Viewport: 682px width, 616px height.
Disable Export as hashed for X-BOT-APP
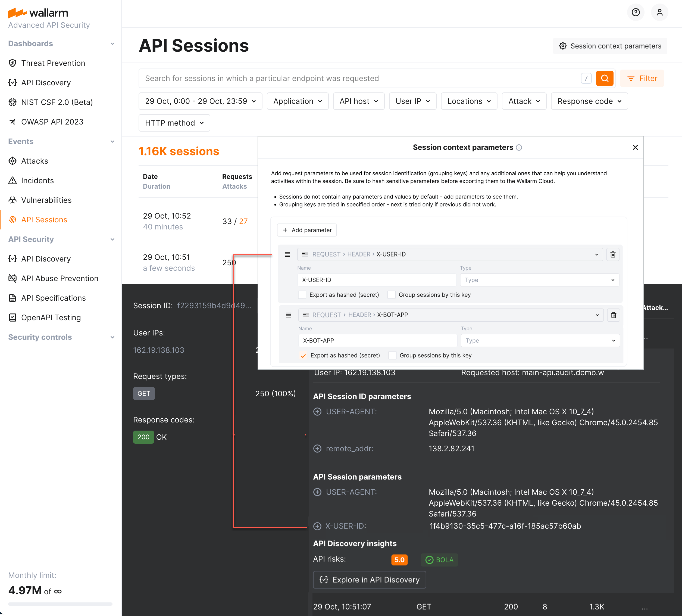303,355
